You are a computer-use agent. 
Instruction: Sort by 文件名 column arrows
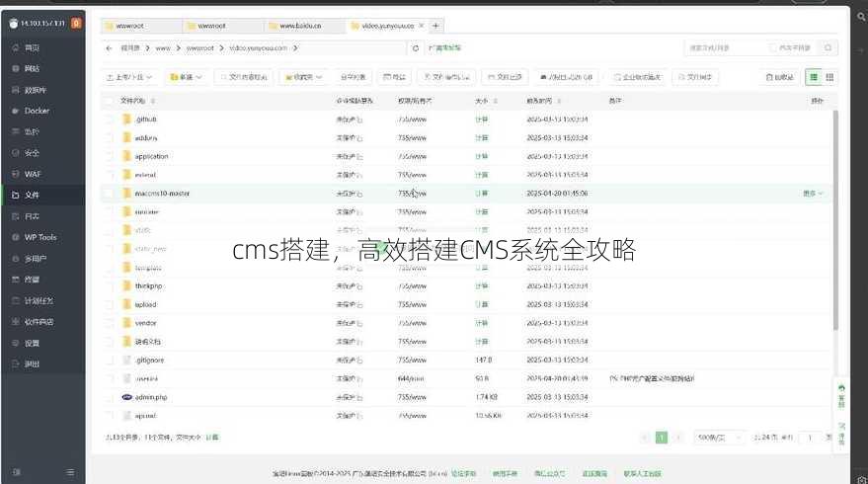(153, 101)
